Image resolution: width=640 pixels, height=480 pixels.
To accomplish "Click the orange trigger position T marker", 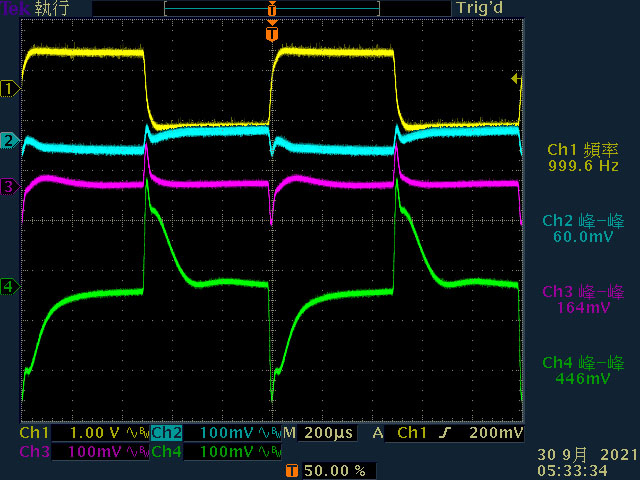I will (272, 33).
